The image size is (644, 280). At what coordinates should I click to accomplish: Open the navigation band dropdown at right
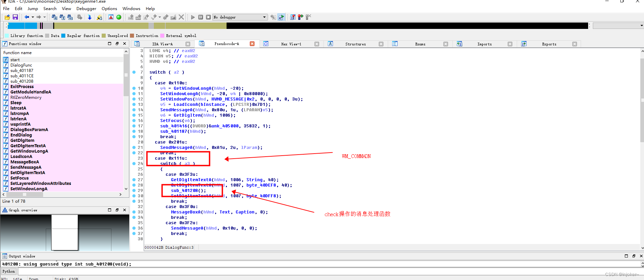[x=642, y=26]
